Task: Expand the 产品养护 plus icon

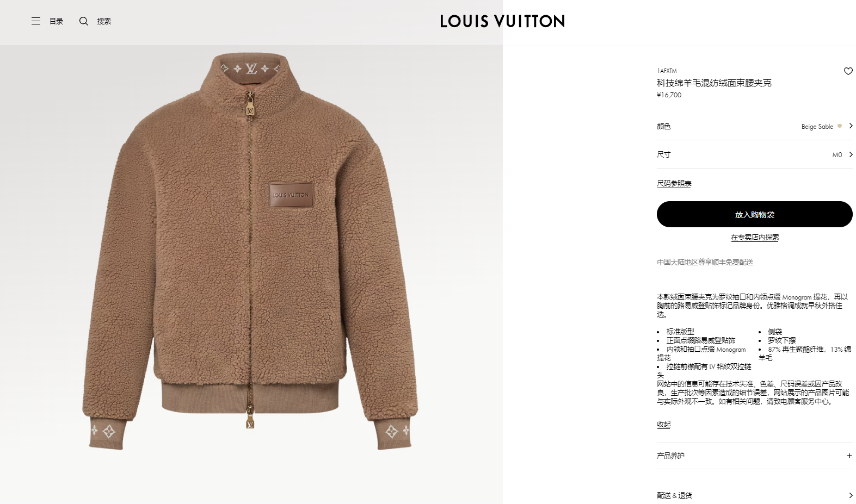Action: point(849,456)
